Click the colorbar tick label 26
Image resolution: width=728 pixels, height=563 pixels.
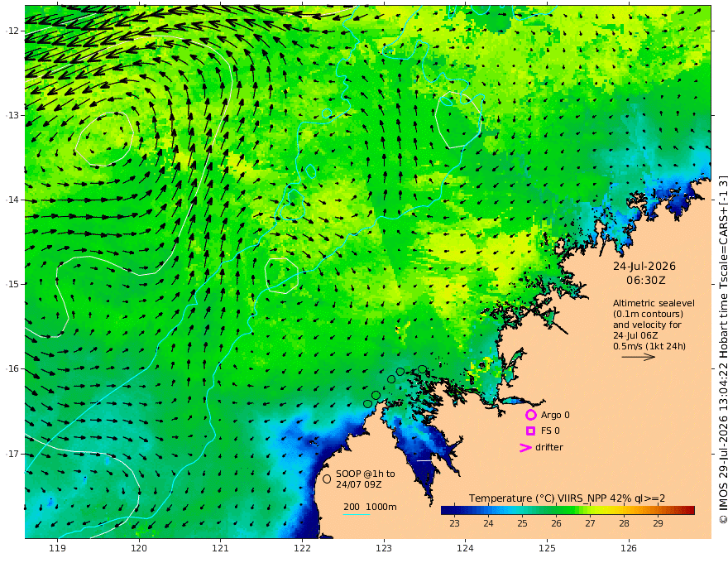click(556, 523)
